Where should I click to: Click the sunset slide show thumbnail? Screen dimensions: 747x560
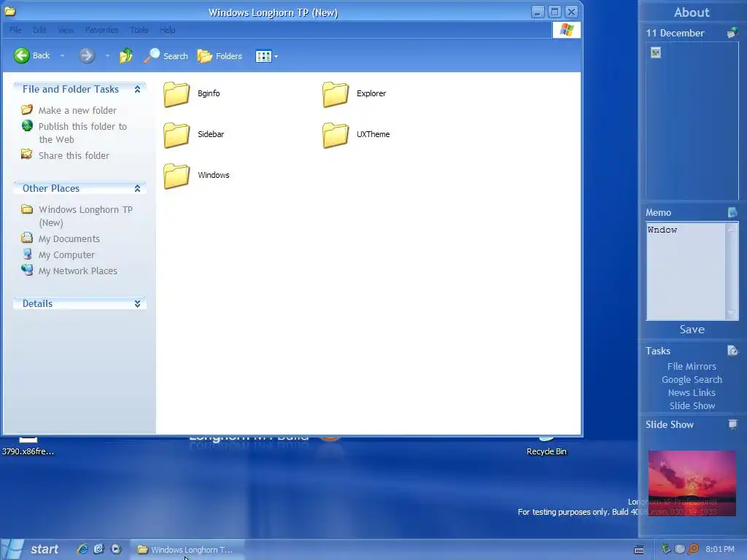(x=692, y=483)
